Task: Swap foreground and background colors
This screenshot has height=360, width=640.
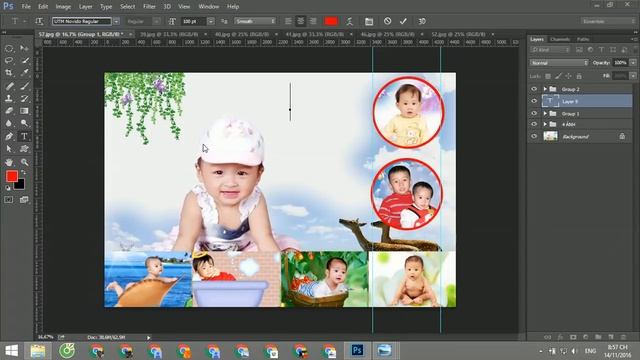Action: 23,173
